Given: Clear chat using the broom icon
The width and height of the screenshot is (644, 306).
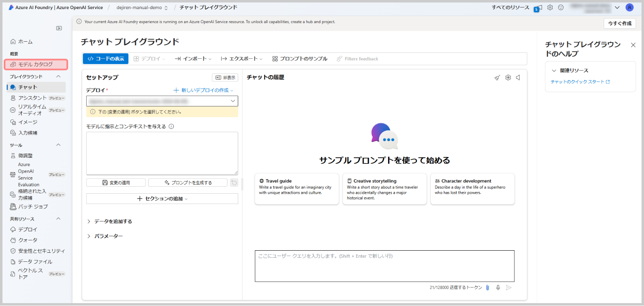Looking at the screenshot, I should coord(497,78).
